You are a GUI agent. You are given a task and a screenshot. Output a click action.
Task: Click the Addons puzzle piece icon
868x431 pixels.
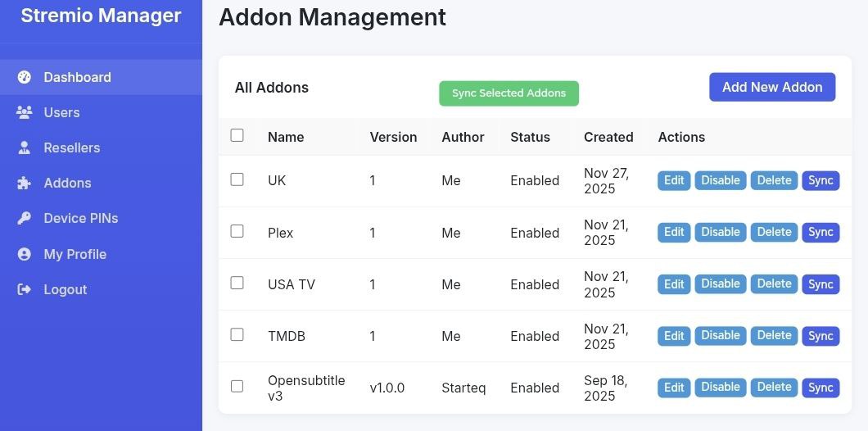(x=24, y=183)
